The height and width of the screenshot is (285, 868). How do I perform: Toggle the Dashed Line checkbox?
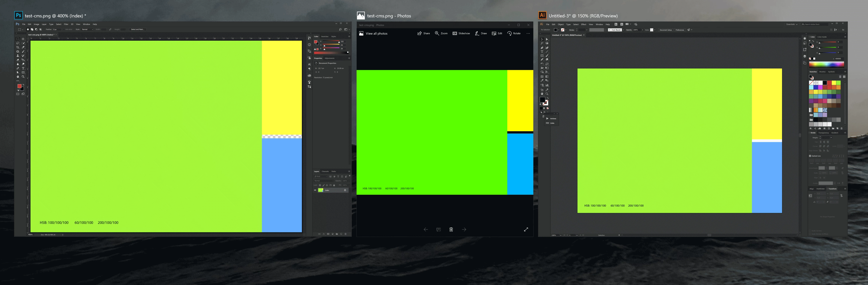tap(810, 156)
